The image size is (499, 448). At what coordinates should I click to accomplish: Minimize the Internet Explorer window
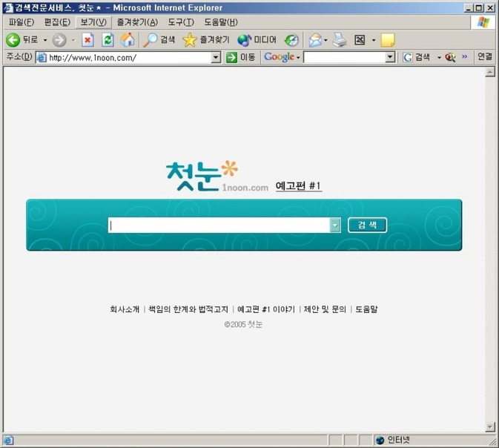(468, 8)
